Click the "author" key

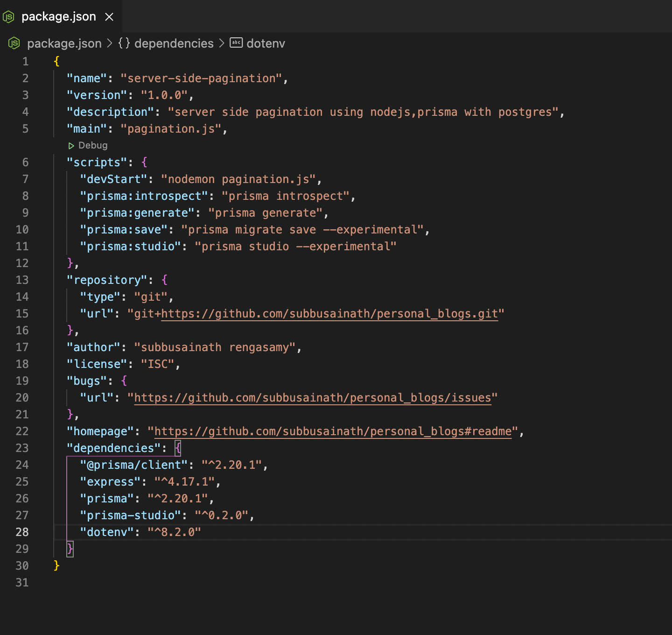click(x=94, y=347)
